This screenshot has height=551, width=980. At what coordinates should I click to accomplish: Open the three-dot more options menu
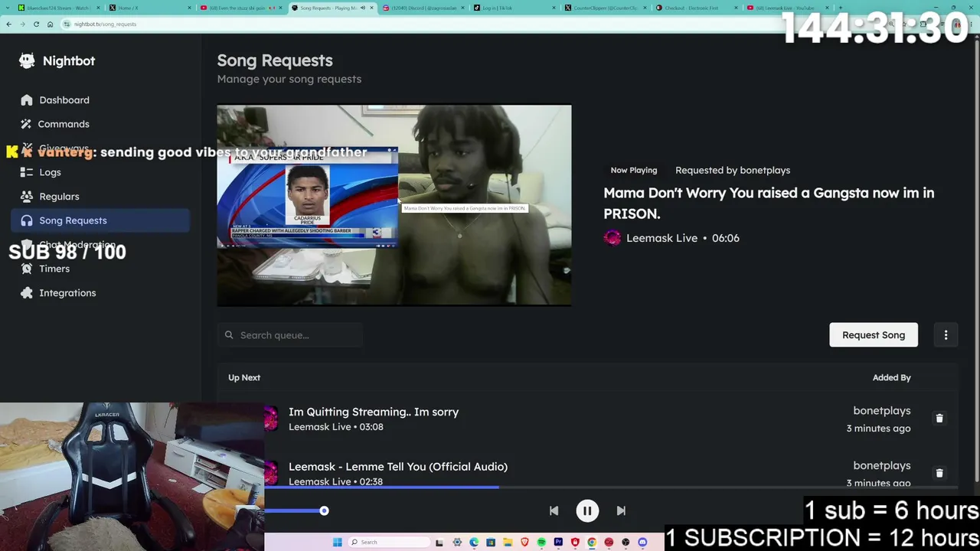click(x=946, y=335)
